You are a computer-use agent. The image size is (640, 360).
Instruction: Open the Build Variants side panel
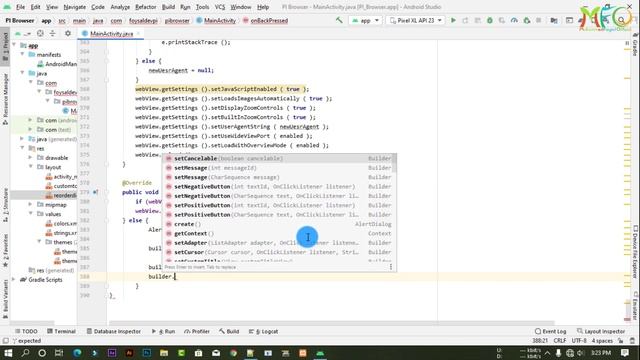click(5, 299)
